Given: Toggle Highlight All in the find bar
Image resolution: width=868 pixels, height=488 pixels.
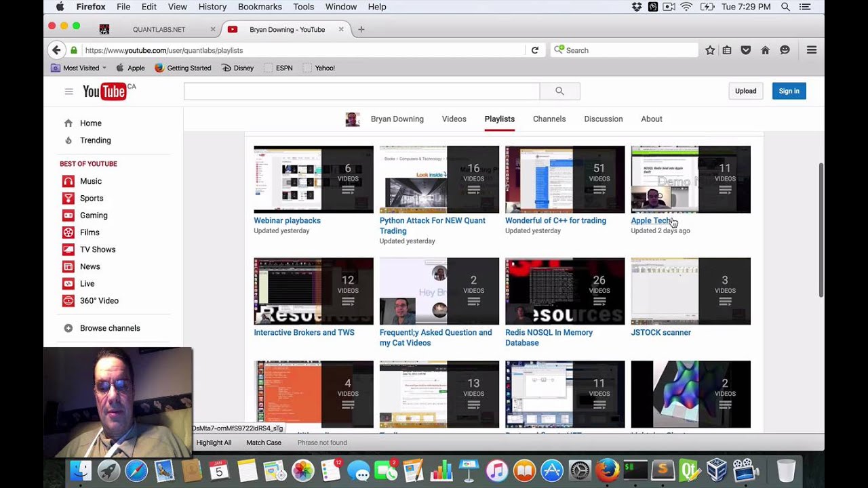Looking at the screenshot, I should tap(214, 443).
